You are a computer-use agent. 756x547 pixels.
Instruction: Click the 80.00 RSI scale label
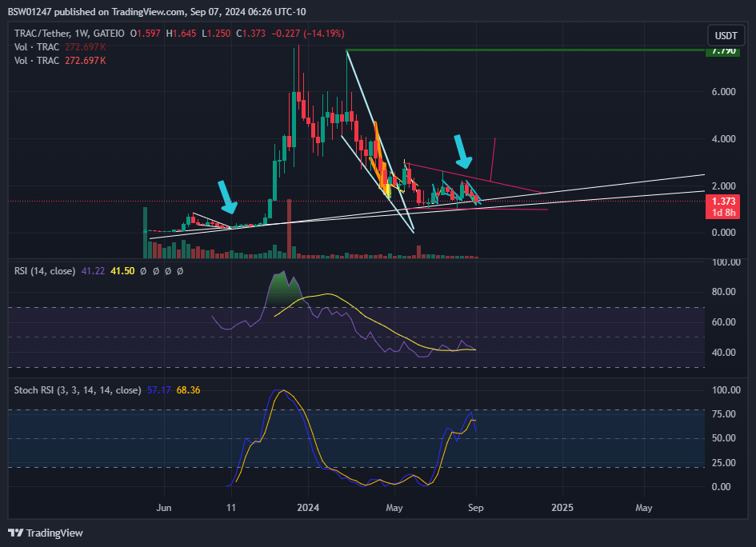[x=723, y=292]
